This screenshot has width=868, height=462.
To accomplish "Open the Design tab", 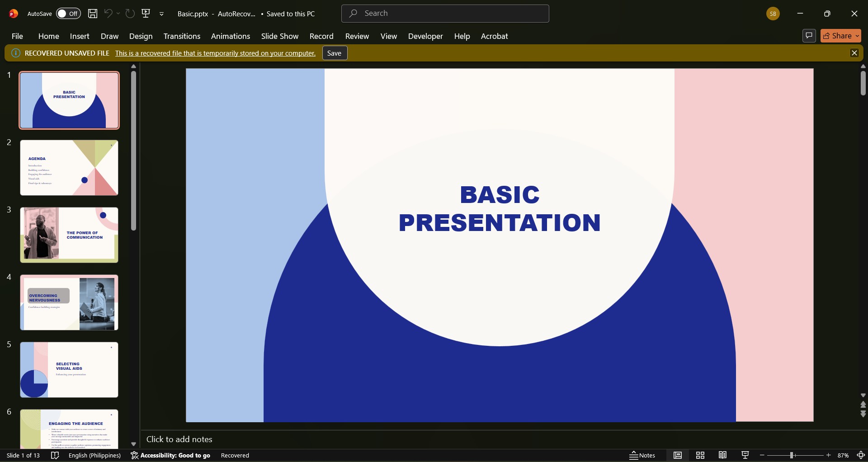I will 141,36.
